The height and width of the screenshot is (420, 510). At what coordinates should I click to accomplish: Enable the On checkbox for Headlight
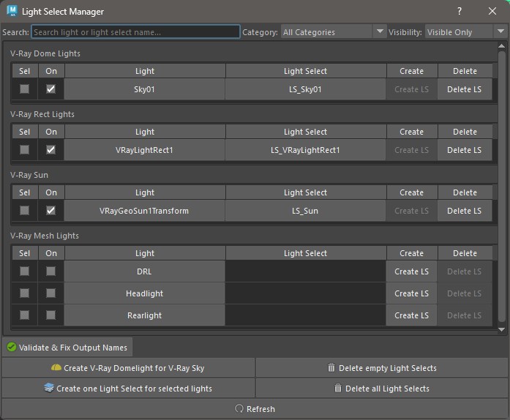tap(50, 293)
